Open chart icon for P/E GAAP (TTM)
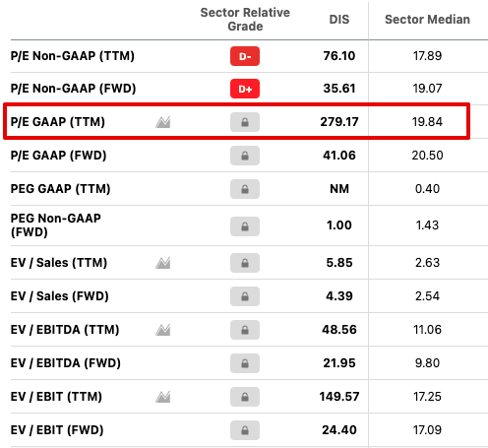Image resolution: width=488 pixels, height=448 pixels. click(x=163, y=122)
